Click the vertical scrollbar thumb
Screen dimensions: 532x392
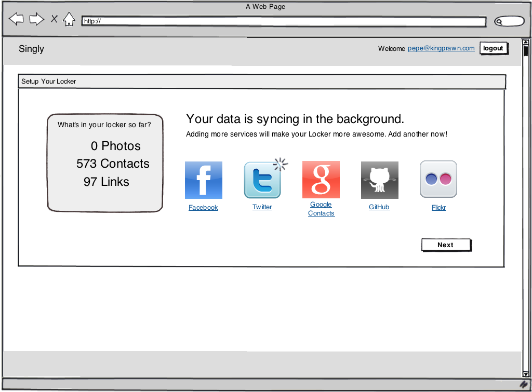pos(526,51)
